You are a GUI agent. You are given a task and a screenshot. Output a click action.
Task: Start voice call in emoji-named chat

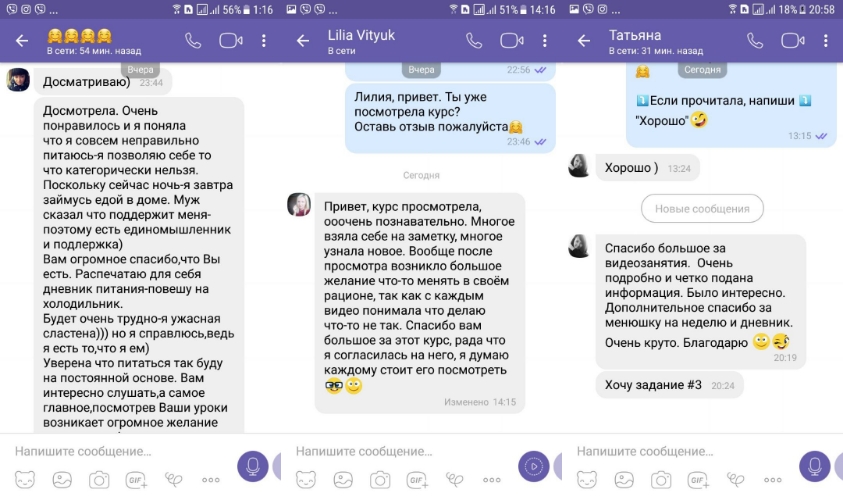tap(192, 41)
